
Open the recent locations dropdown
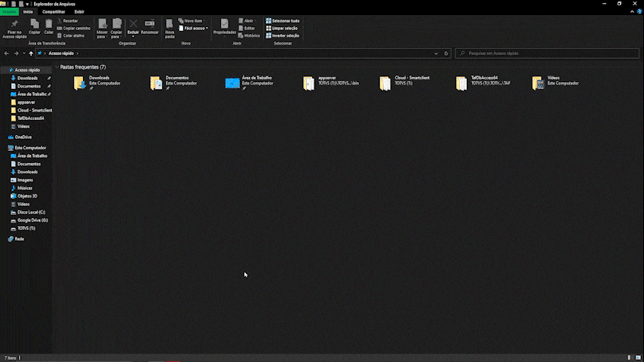[24, 54]
